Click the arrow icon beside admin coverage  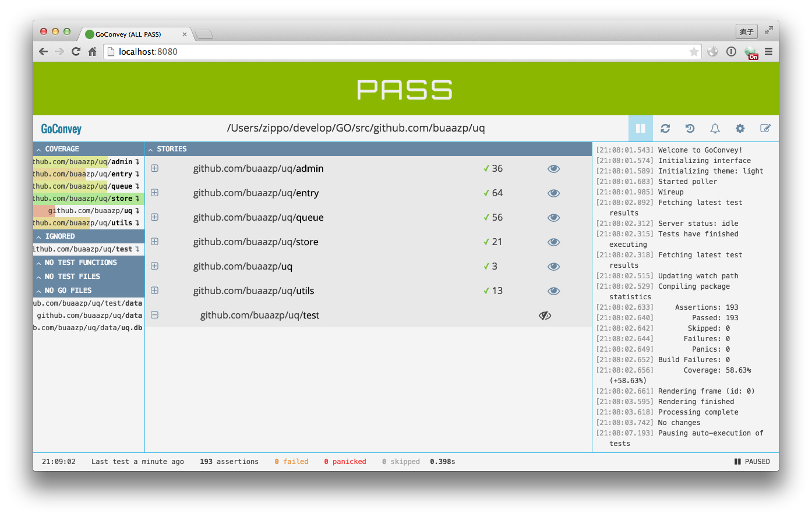coord(137,162)
